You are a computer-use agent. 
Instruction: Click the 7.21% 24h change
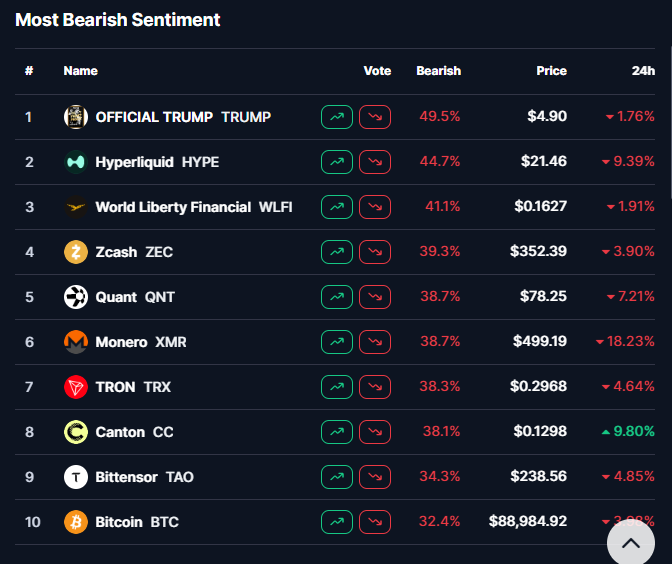[630, 296]
